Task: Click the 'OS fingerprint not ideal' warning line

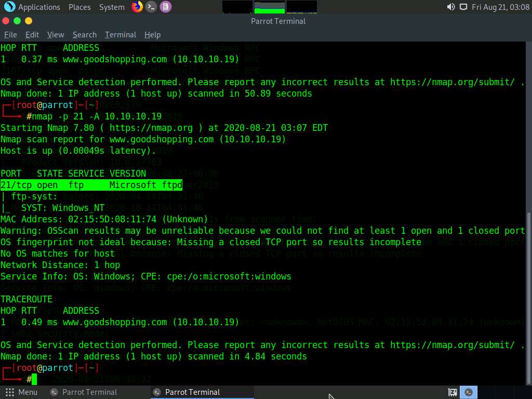Action: [211, 242]
